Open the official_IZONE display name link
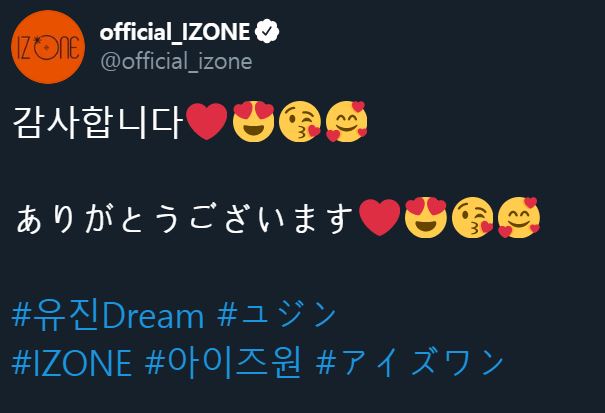The width and height of the screenshot is (605, 413). click(174, 32)
